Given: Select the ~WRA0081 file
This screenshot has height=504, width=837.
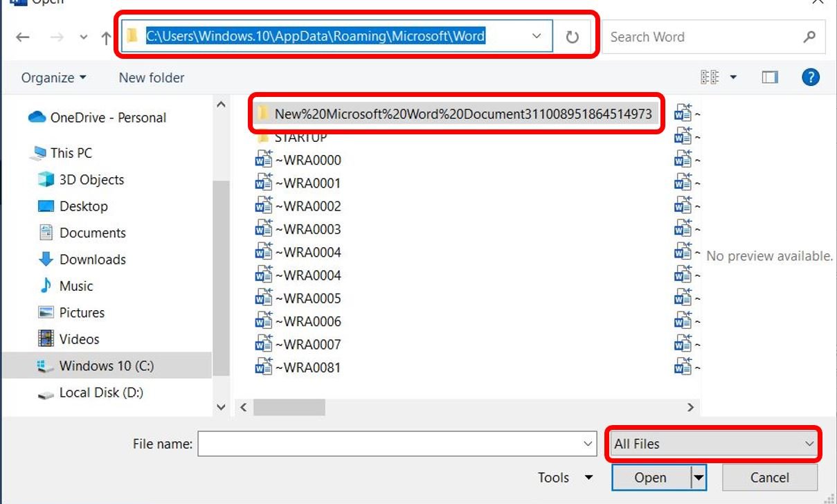Looking at the screenshot, I should click(298, 368).
